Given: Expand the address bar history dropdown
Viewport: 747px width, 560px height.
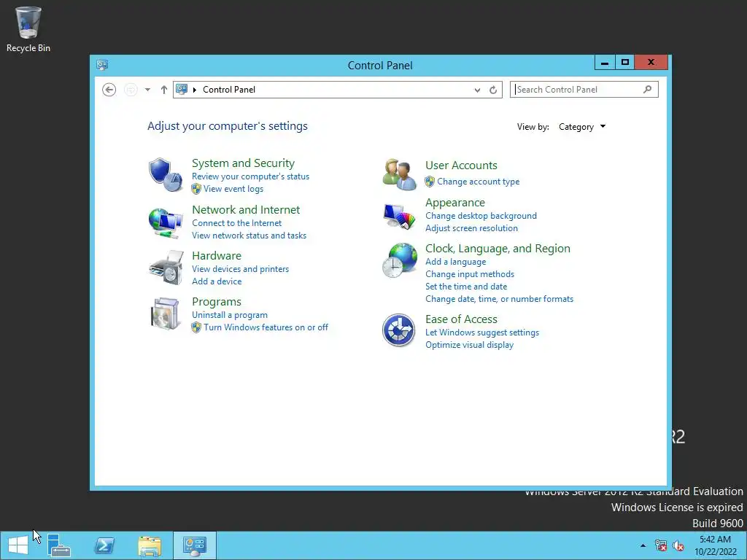Looking at the screenshot, I should 477,90.
